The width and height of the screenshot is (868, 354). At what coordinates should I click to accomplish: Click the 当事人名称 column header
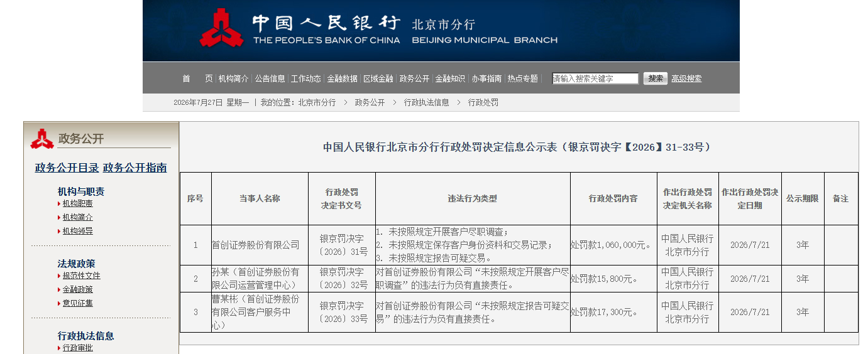[260, 198]
